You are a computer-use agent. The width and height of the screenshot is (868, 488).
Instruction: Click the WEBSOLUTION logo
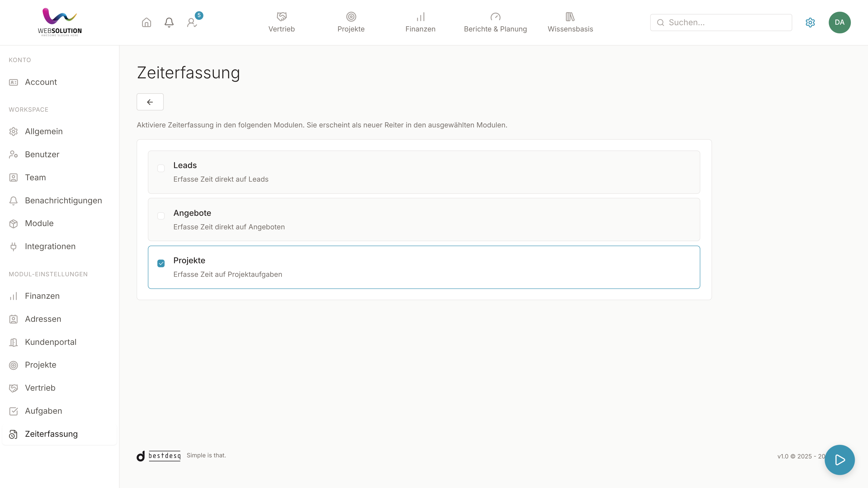click(x=60, y=22)
